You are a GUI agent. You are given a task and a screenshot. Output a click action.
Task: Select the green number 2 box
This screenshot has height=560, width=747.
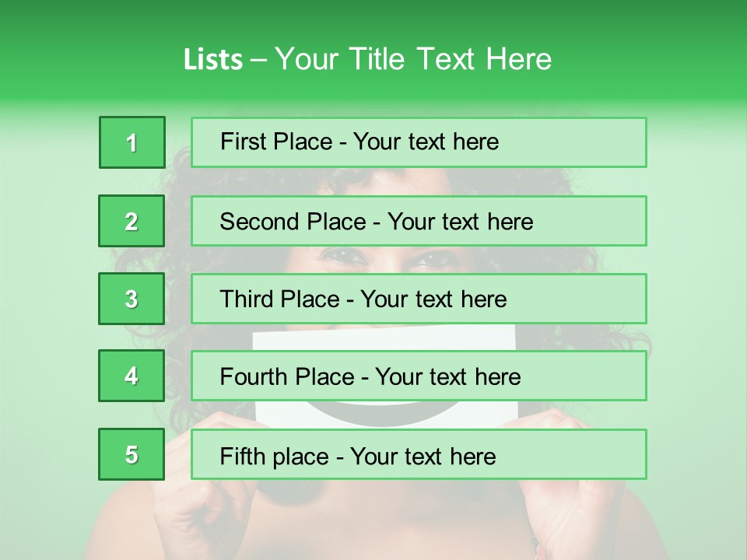click(x=132, y=221)
